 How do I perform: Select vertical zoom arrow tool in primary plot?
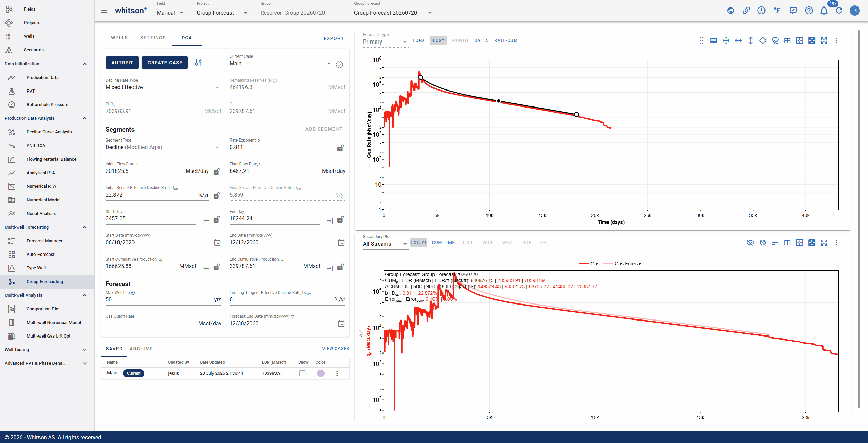(751, 41)
